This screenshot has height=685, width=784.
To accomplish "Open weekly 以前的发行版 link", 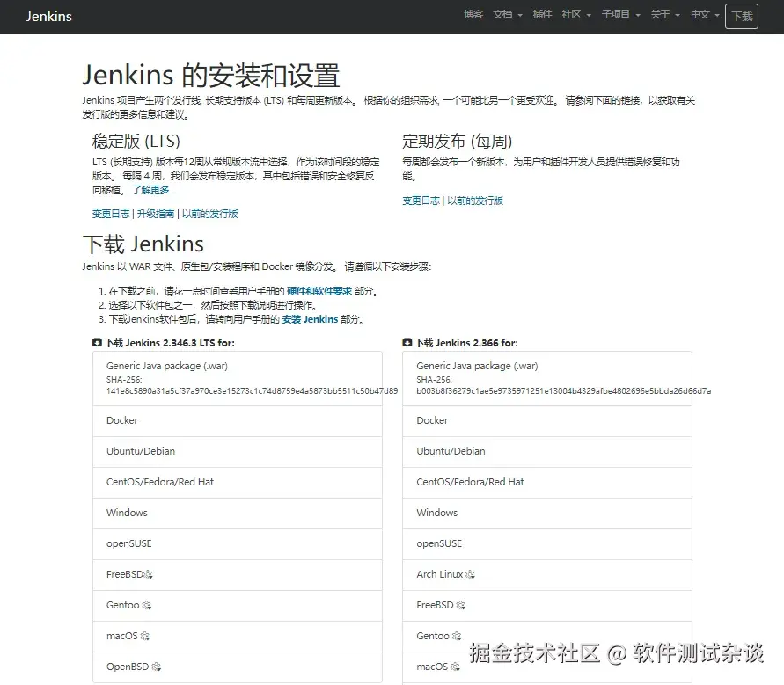I will pyautogui.click(x=475, y=200).
